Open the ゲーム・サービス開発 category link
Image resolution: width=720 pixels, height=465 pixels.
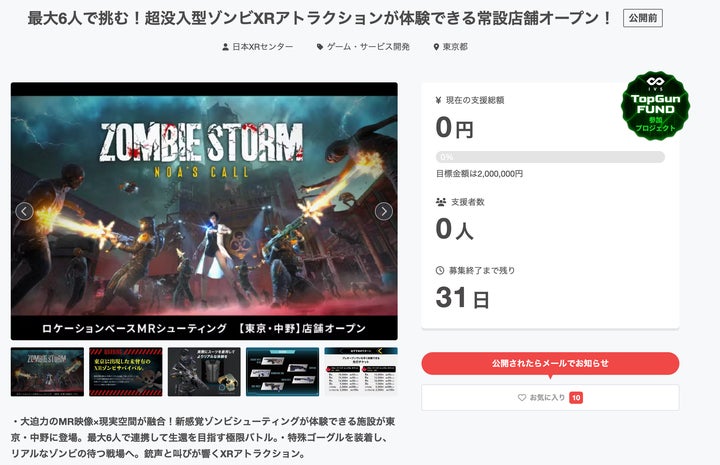tap(368, 47)
